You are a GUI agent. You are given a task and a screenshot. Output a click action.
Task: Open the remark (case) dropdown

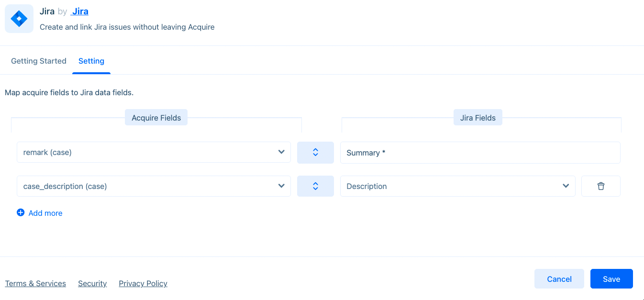click(x=154, y=153)
